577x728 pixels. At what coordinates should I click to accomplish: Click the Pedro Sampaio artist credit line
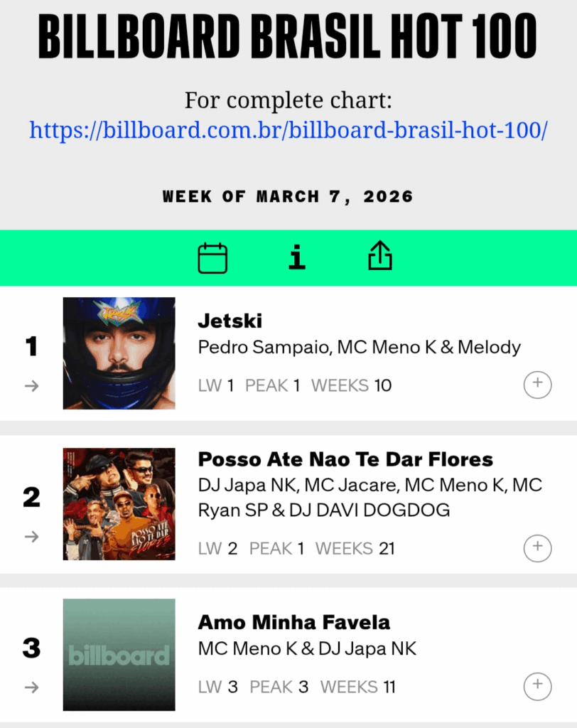(359, 347)
